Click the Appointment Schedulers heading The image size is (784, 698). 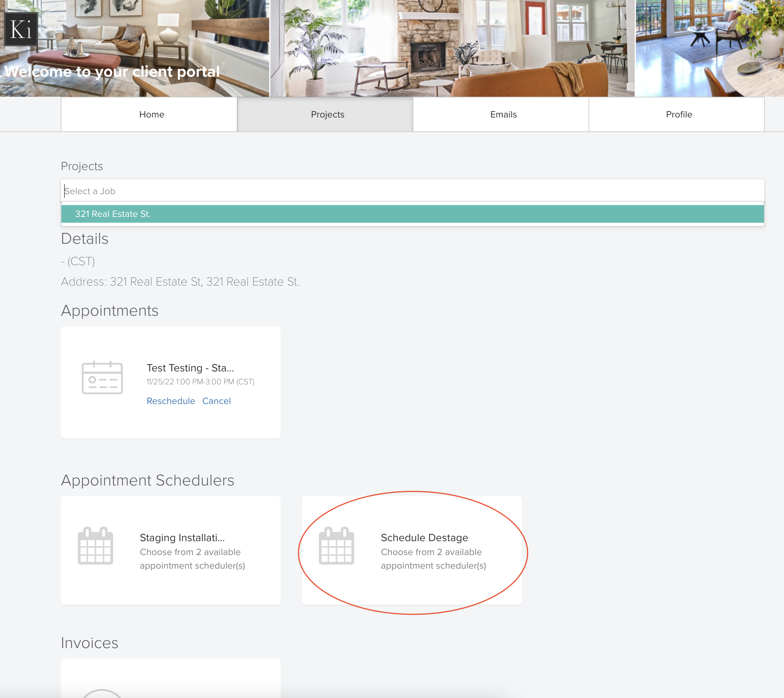[148, 480]
